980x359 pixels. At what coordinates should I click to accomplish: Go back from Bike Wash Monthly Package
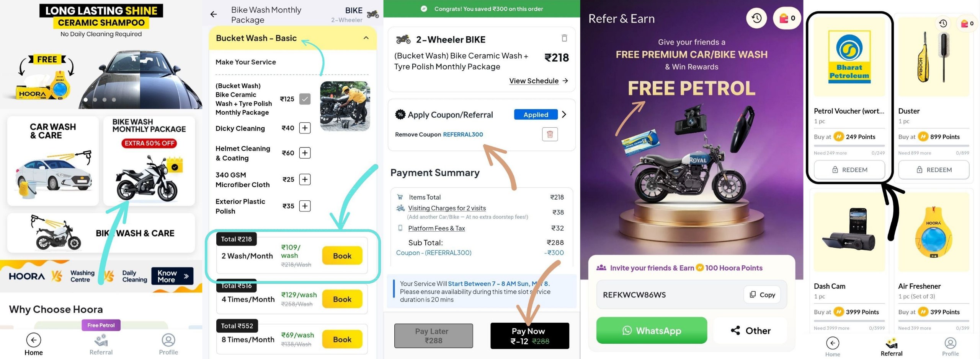pyautogui.click(x=214, y=15)
